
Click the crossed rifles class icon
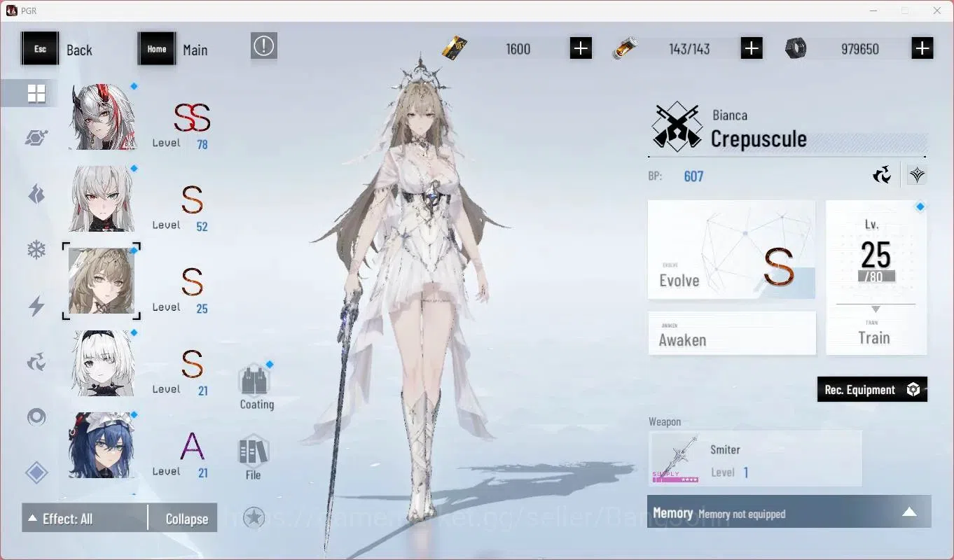(x=677, y=127)
